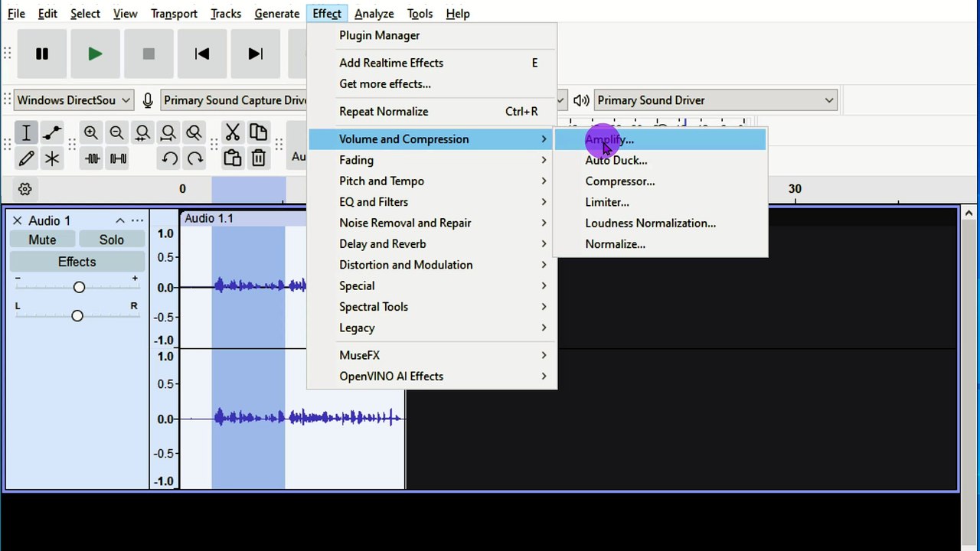Expand the Delay and Reverb submenu
Screen dimensions: 980x551
[432, 244]
